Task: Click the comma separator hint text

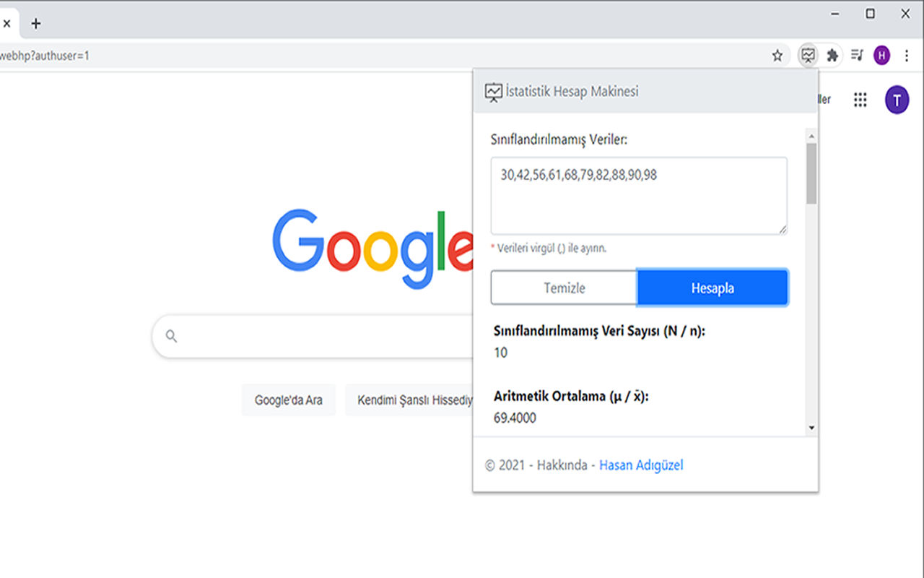Action: pyautogui.click(x=549, y=248)
